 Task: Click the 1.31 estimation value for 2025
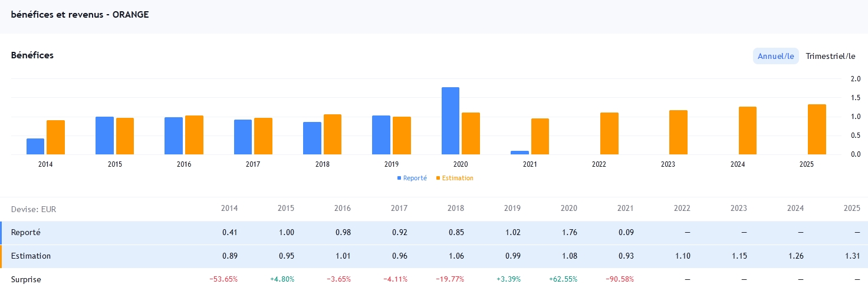[x=852, y=256]
